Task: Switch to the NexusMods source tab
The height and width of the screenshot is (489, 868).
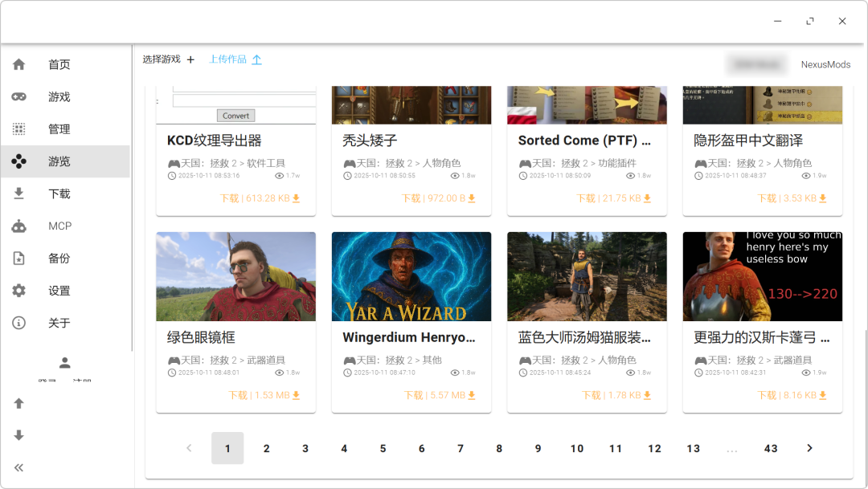Action: coord(825,65)
